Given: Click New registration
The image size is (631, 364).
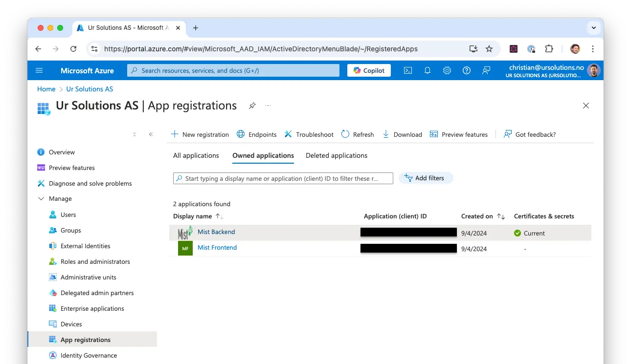Looking at the screenshot, I should coord(200,134).
